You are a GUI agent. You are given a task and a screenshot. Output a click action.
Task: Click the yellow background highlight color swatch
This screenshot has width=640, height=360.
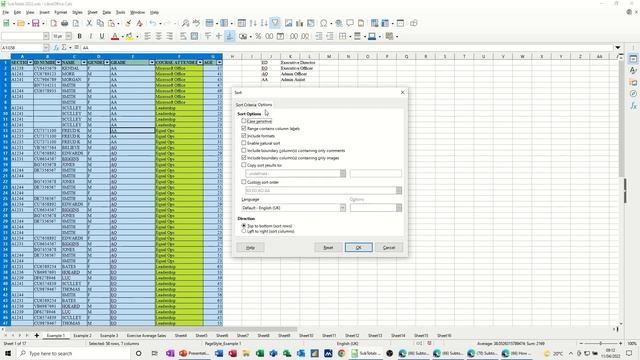point(129,37)
